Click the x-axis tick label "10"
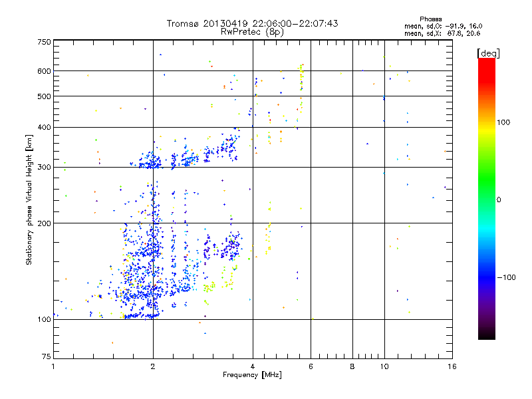 pyautogui.click(x=384, y=366)
